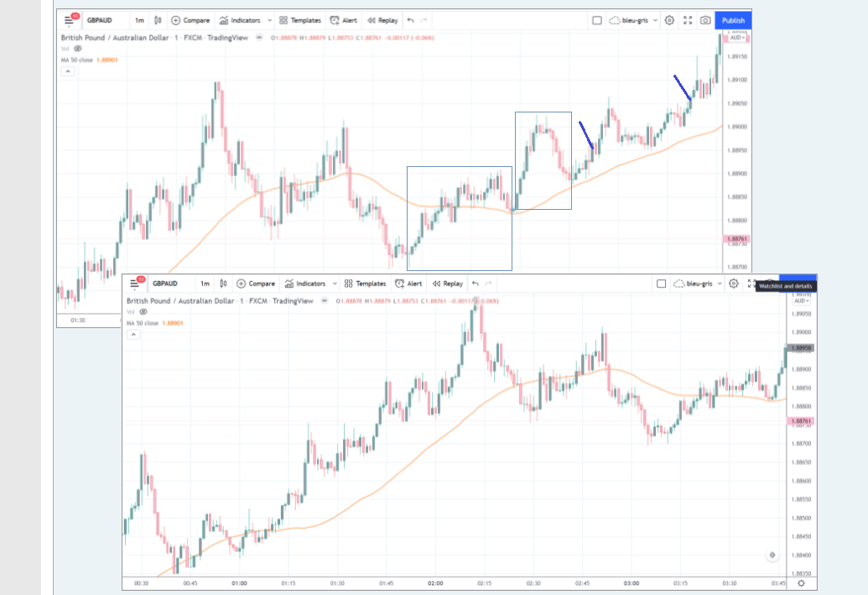
Task: Expand Indicators favorites arrow in upper chart
Action: pos(269,20)
